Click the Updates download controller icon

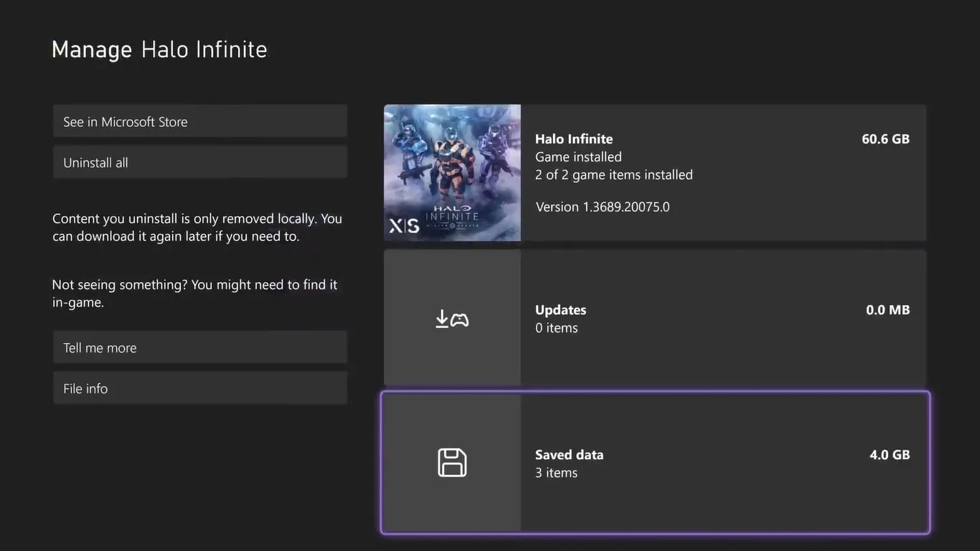pyautogui.click(x=452, y=318)
